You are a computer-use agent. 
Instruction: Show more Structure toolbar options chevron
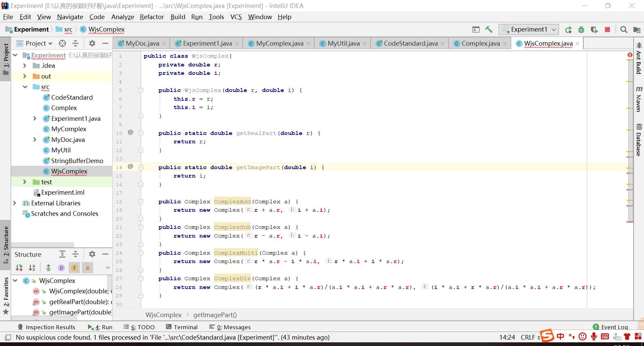coord(108,267)
